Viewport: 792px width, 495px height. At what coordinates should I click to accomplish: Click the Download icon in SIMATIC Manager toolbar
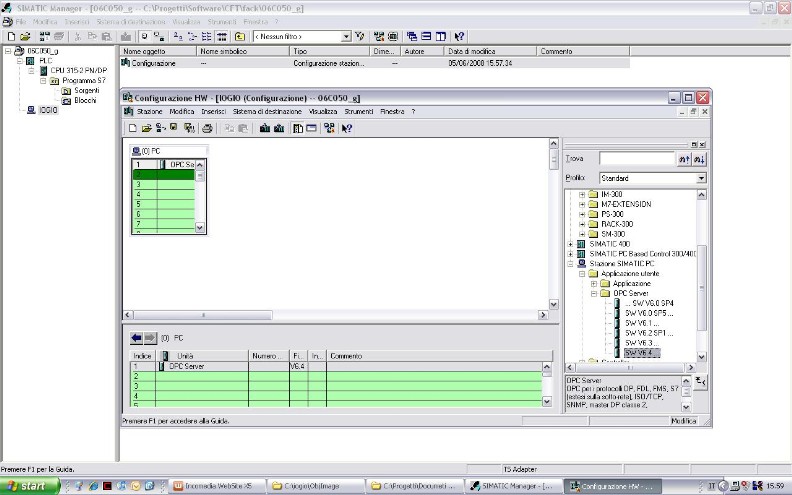(126, 36)
